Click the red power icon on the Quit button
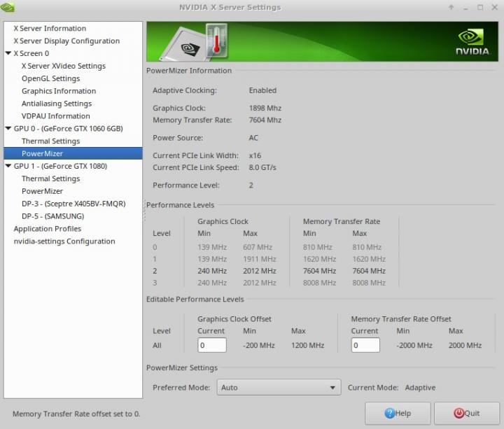 click(x=458, y=414)
